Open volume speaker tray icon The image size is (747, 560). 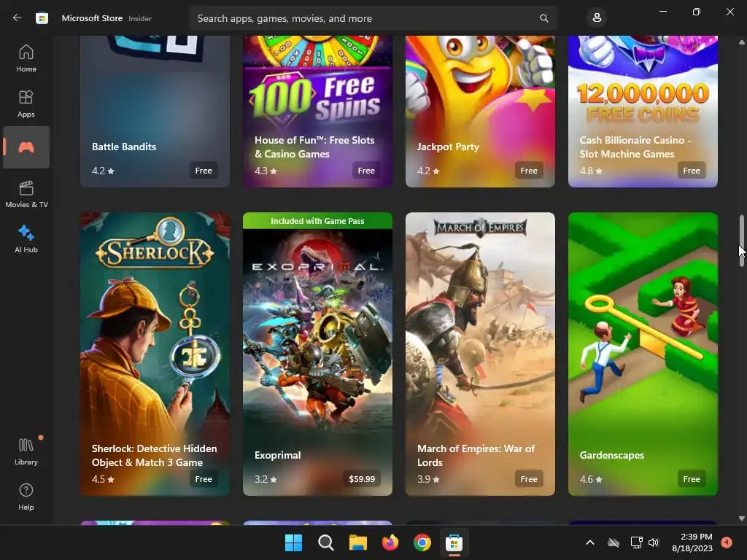pos(654,542)
